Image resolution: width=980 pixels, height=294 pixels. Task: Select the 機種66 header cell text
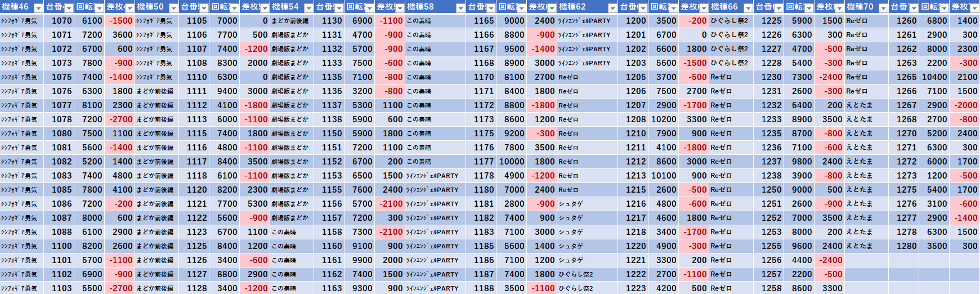pos(724,7)
